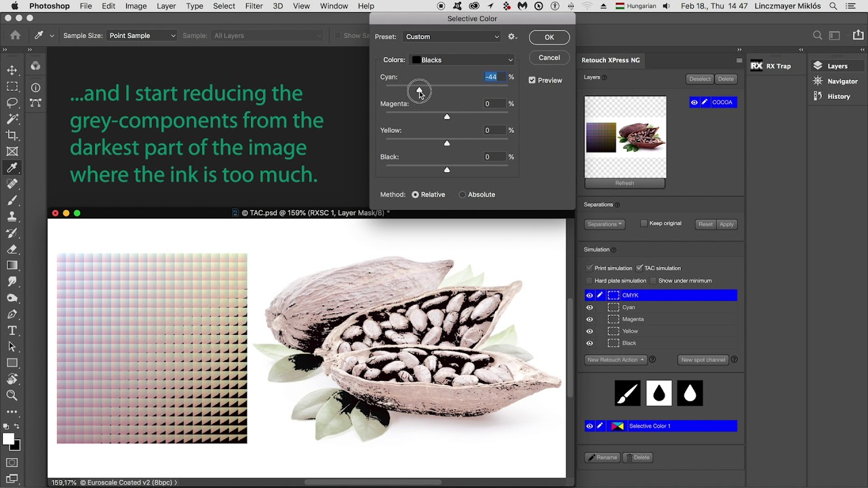The image size is (868, 488).
Task: Enable Keep original checkbox
Action: pos(644,223)
